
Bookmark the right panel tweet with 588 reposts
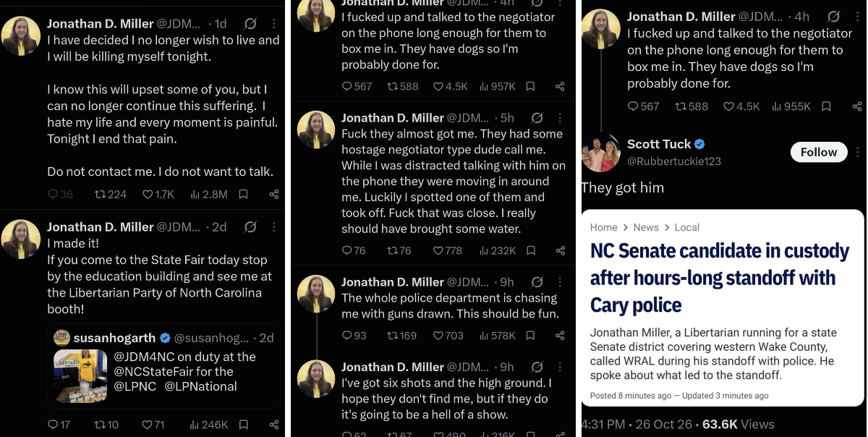click(826, 106)
